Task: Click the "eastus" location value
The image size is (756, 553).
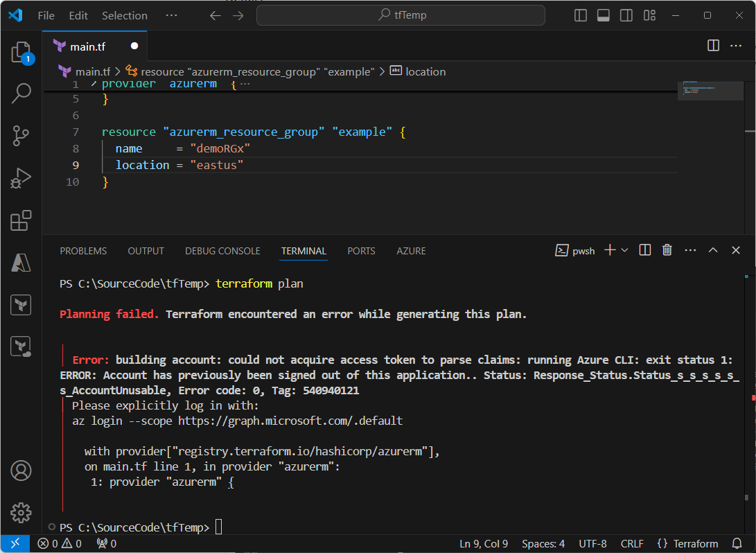Action: pyautogui.click(x=216, y=165)
